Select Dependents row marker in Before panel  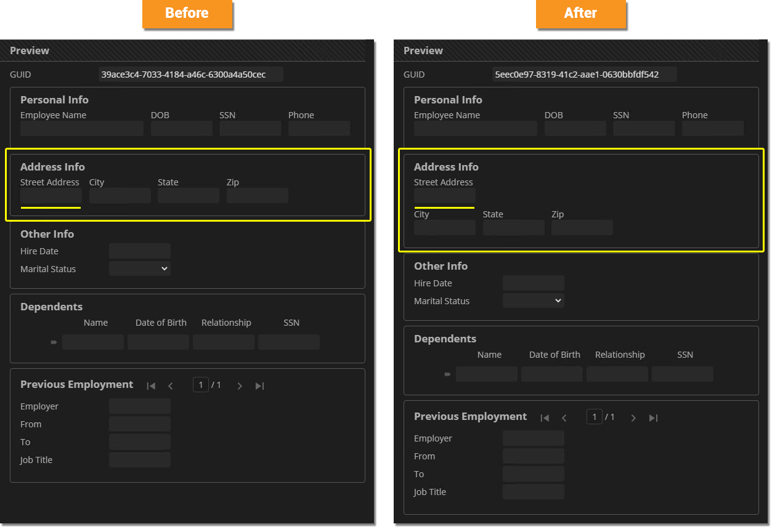pyautogui.click(x=54, y=342)
